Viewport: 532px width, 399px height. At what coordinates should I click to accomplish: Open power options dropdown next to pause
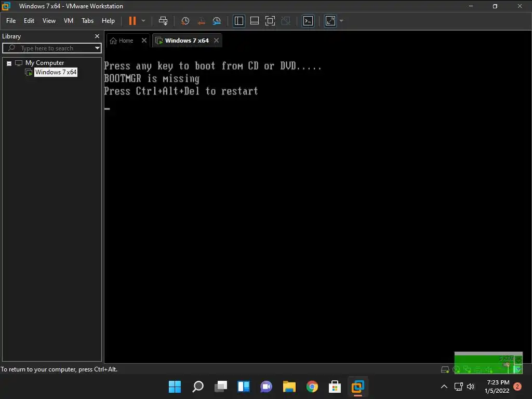coord(143,21)
